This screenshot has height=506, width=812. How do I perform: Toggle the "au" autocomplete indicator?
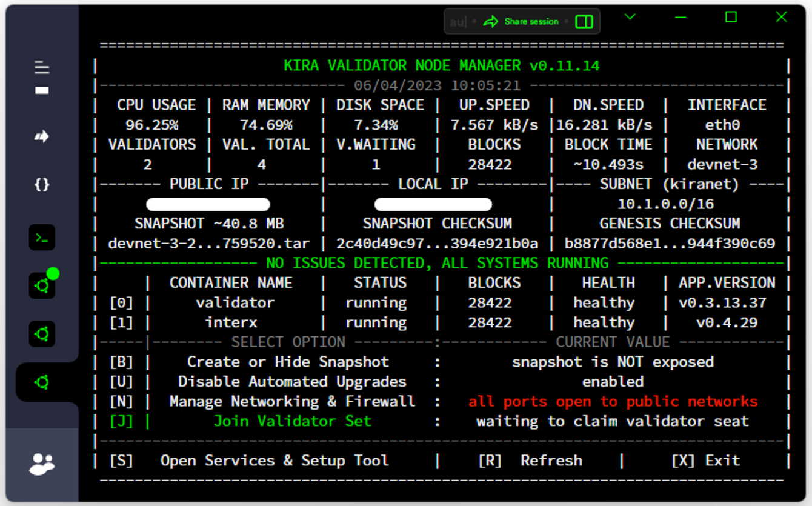click(x=458, y=22)
